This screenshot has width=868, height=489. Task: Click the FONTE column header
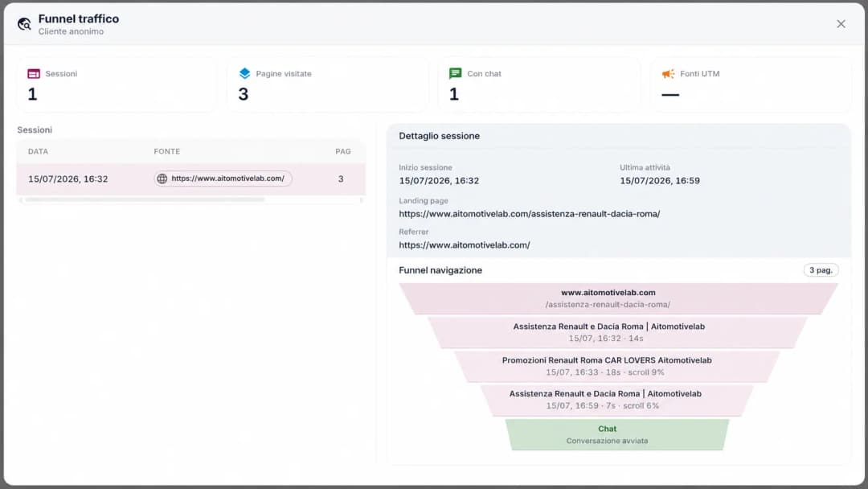pyautogui.click(x=166, y=151)
